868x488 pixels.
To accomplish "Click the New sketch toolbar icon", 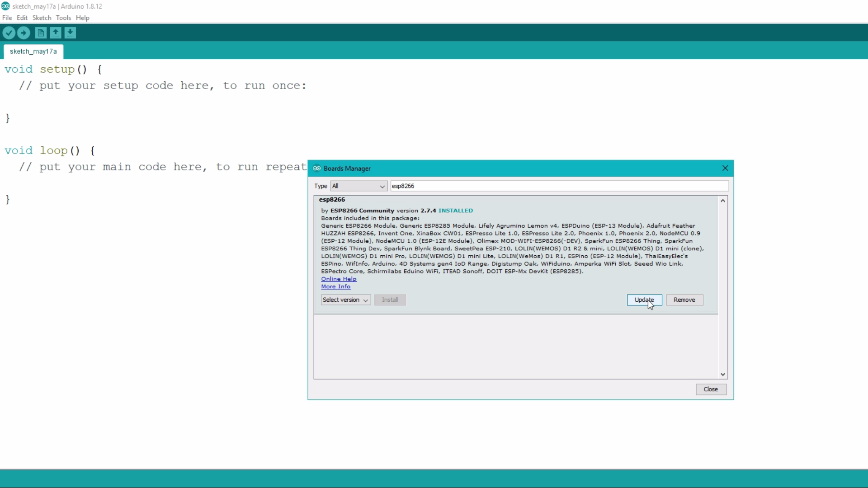I will click(41, 33).
